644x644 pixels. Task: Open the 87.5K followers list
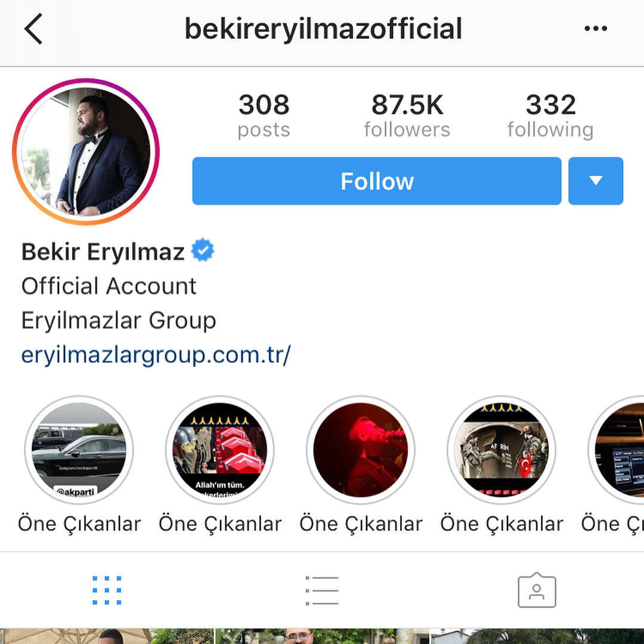click(407, 116)
